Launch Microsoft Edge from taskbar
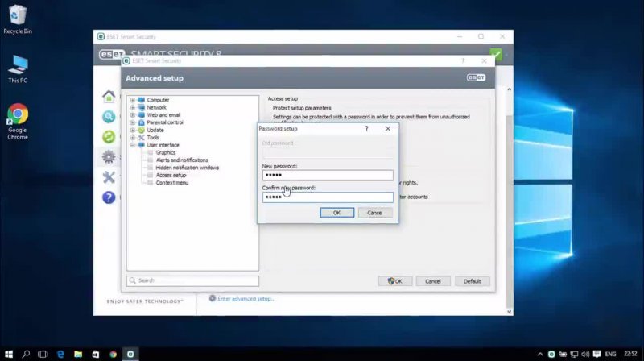This screenshot has height=361, width=644. [x=61, y=354]
